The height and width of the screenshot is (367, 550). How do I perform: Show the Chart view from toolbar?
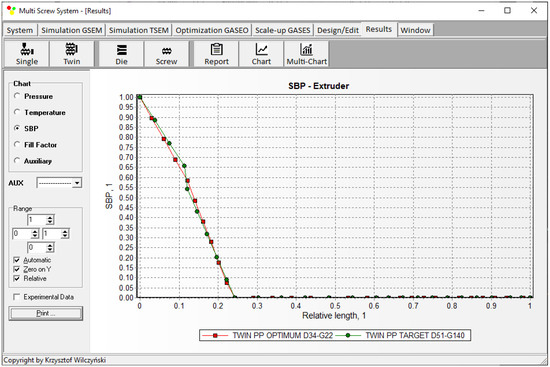point(261,54)
